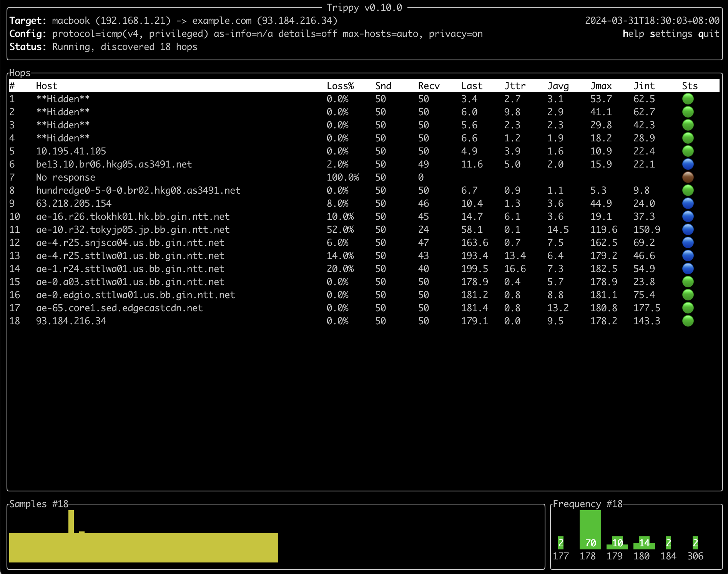Screen dimensions: 728x574
Task: Click the green status dot for hop 18 93.184.216.34
Action: coord(688,321)
